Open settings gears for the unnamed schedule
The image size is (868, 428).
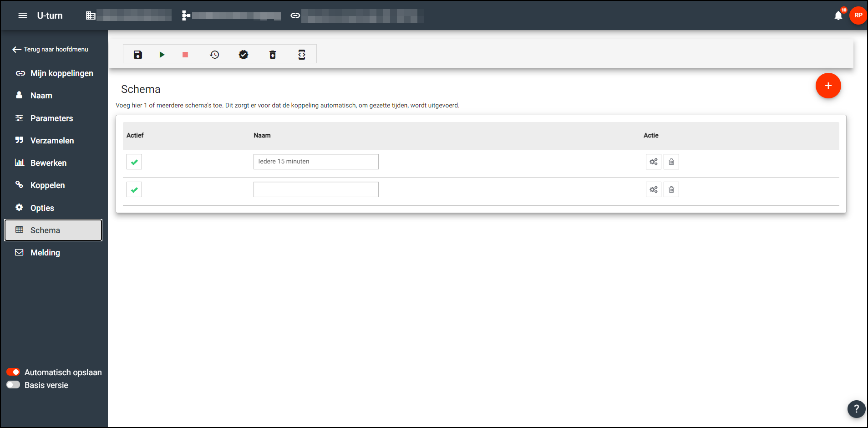point(653,189)
